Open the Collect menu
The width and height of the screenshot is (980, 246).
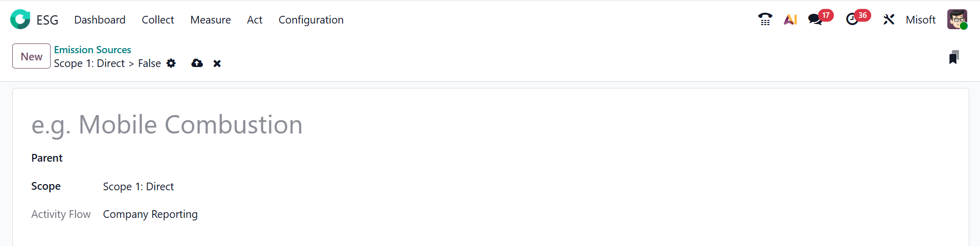(158, 20)
